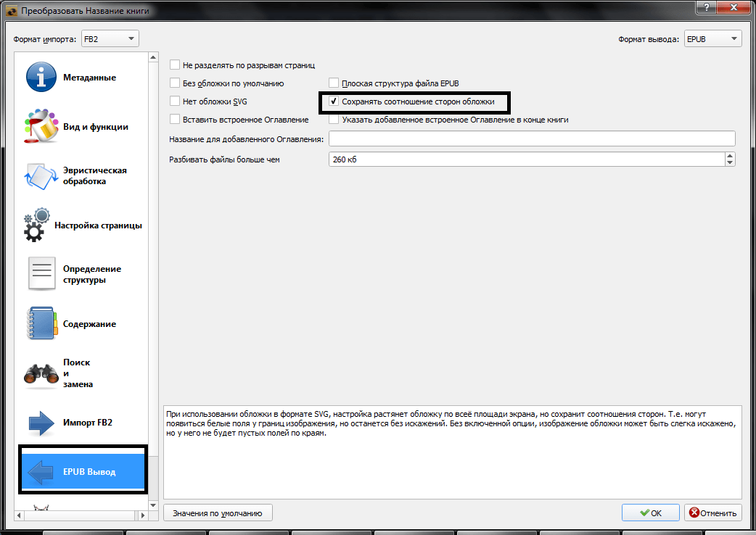Enable Плоская структура файла EPUB
This screenshot has height=535, width=756.
click(334, 83)
